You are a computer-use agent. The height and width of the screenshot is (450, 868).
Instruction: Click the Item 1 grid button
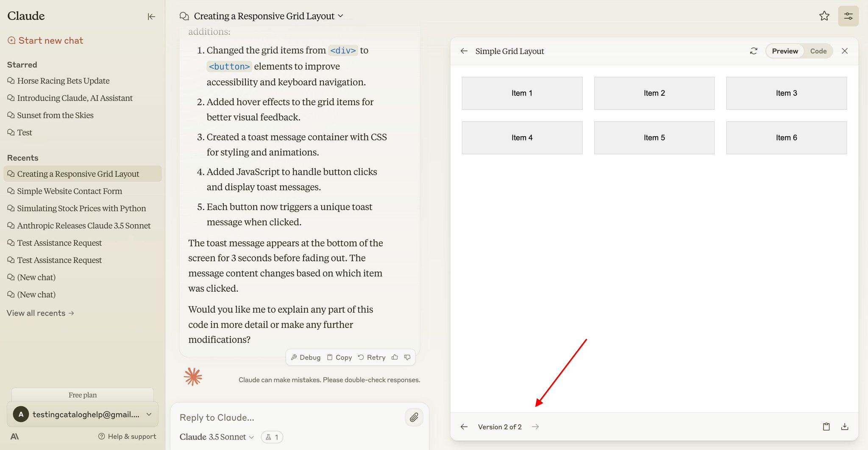click(522, 93)
